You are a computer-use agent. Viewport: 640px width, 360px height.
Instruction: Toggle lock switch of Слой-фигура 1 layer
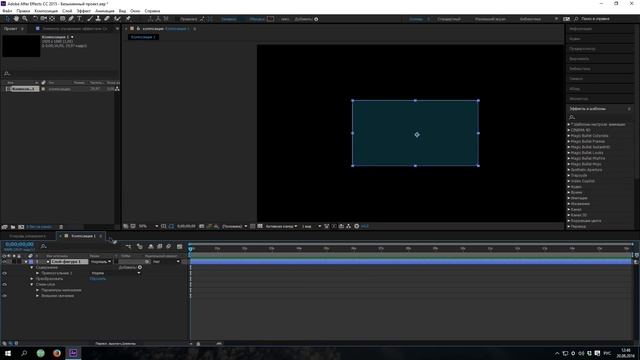click(19, 262)
